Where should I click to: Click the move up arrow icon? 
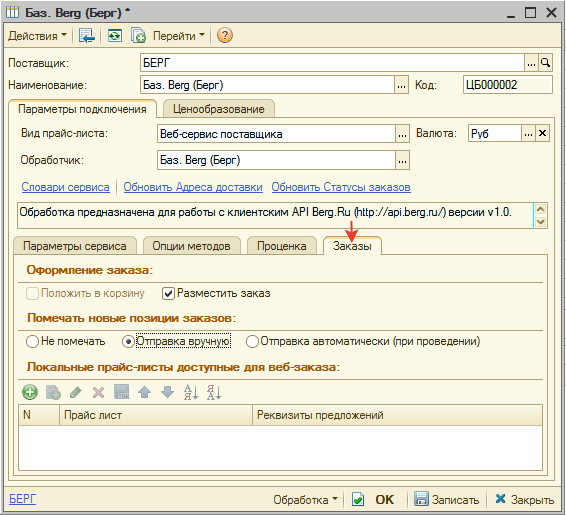144,392
